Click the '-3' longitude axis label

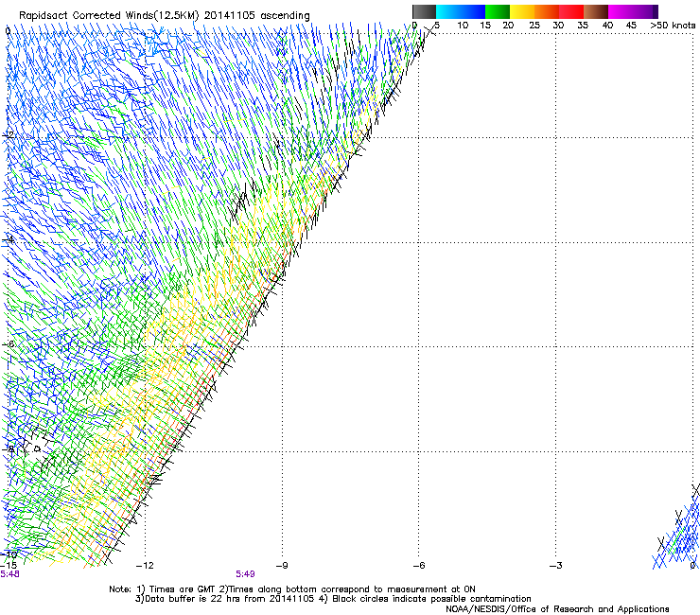point(556,566)
